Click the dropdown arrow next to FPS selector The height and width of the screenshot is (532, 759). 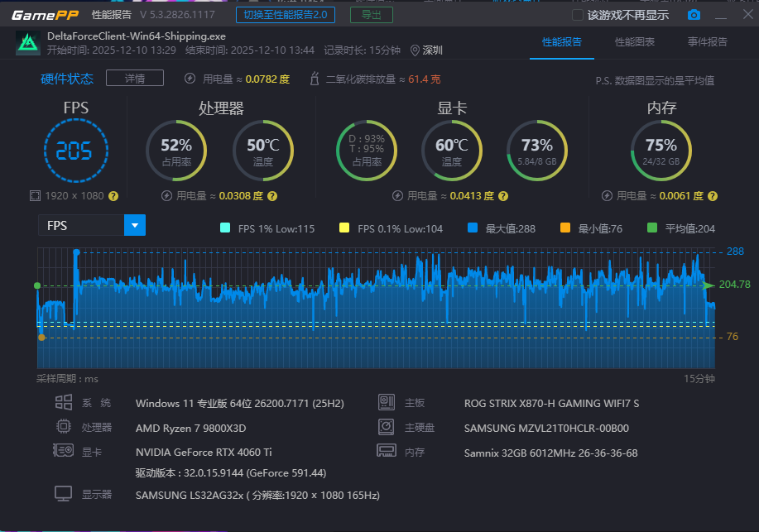134,224
